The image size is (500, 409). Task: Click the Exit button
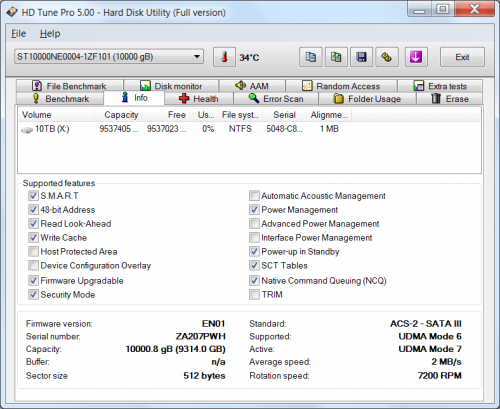tap(462, 57)
